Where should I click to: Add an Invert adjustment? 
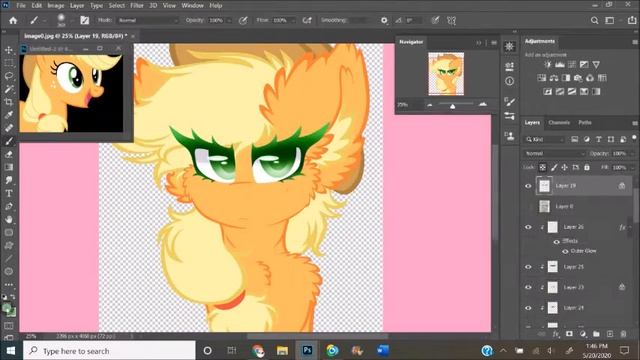pyautogui.click(x=548, y=91)
